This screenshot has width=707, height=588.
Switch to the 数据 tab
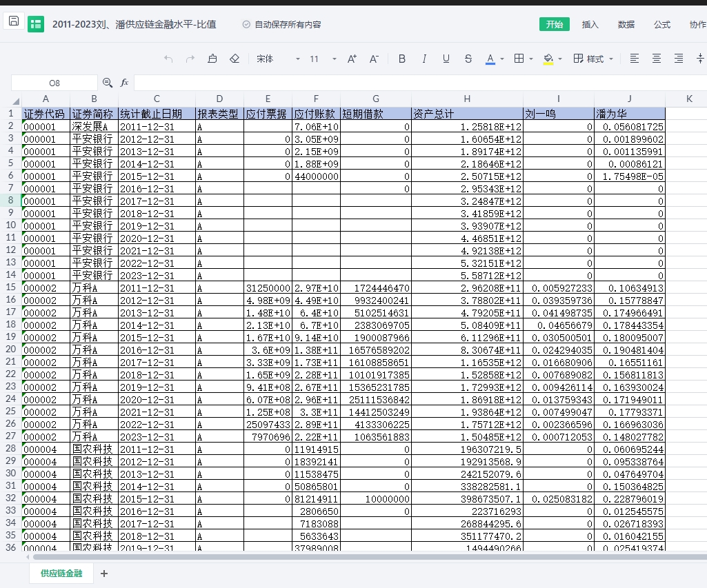click(x=626, y=24)
